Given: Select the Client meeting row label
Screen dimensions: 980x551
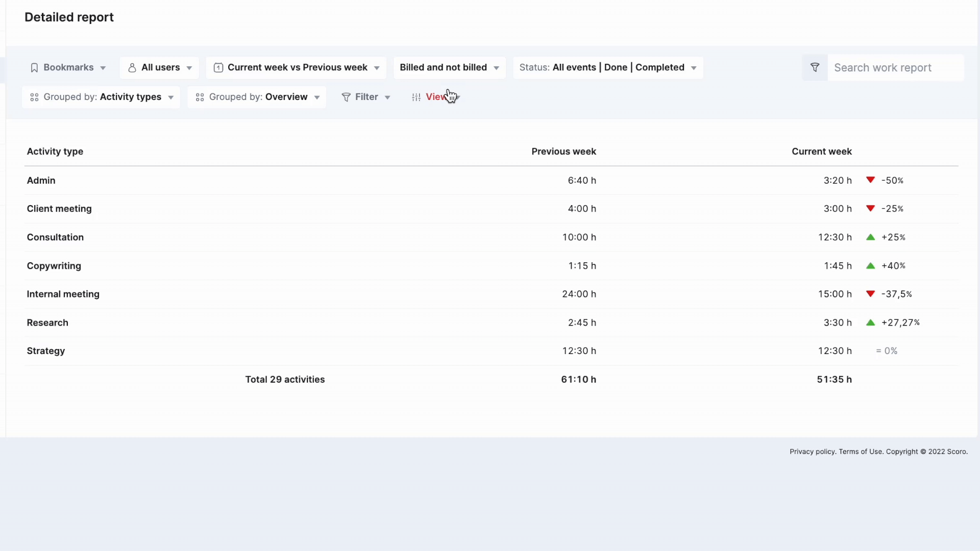Looking at the screenshot, I should 59,209.
